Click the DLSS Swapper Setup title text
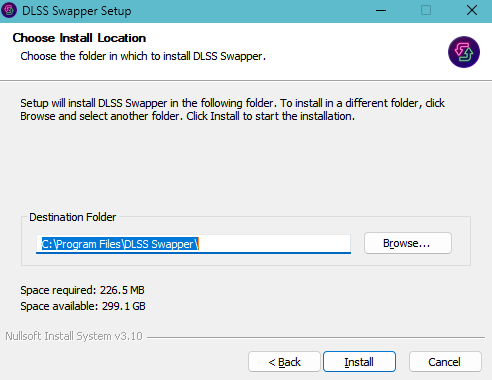Screen dimensions: 492x380 (77, 11)
